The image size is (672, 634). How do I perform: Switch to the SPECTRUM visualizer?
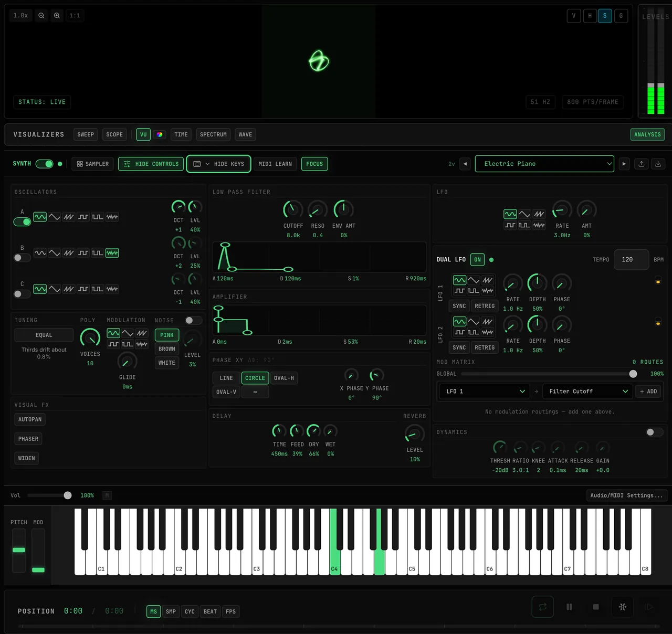[x=213, y=135]
